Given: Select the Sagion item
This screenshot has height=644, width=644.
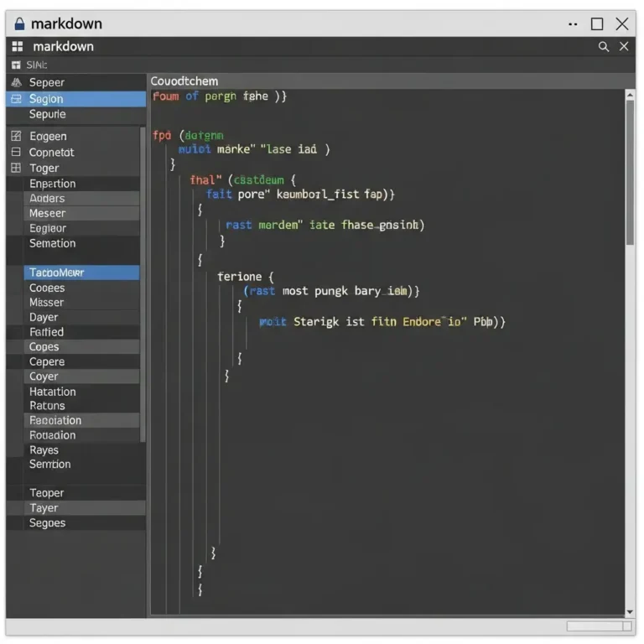Looking at the screenshot, I should pyautogui.click(x=76, y=99).
